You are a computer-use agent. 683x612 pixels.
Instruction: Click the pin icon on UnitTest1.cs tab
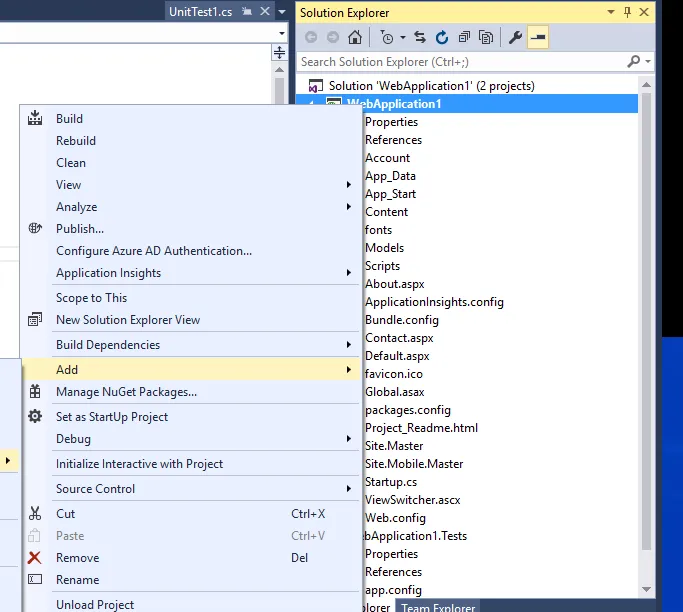(247, 12)
